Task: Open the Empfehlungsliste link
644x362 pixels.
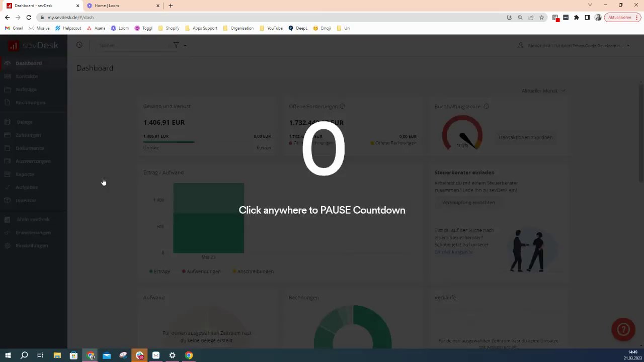Action: [x=453, y=252]
